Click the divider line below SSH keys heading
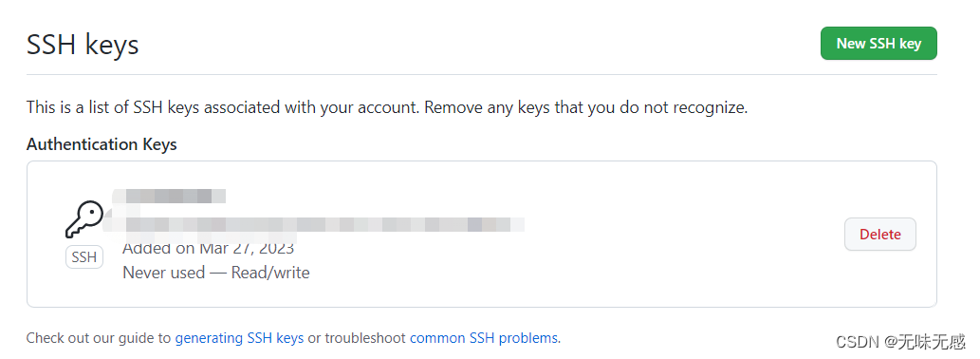 click(481, 74)
